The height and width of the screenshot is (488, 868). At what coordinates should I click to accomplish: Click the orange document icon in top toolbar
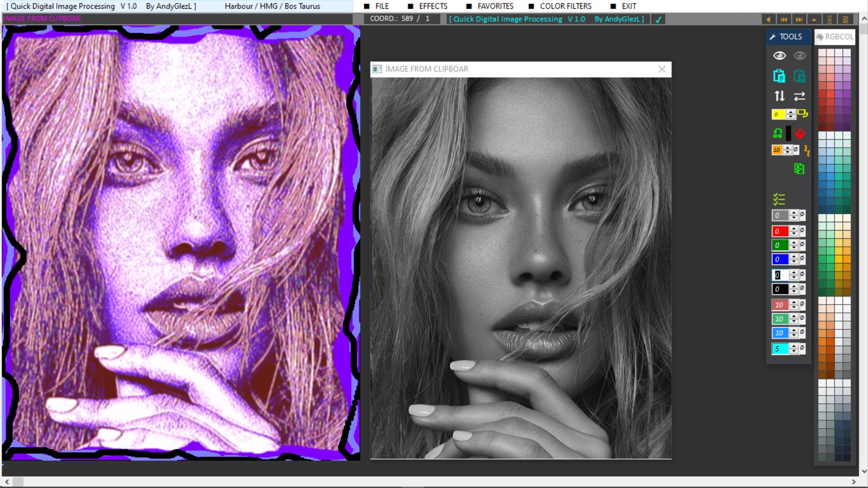[x=845, y=20]
